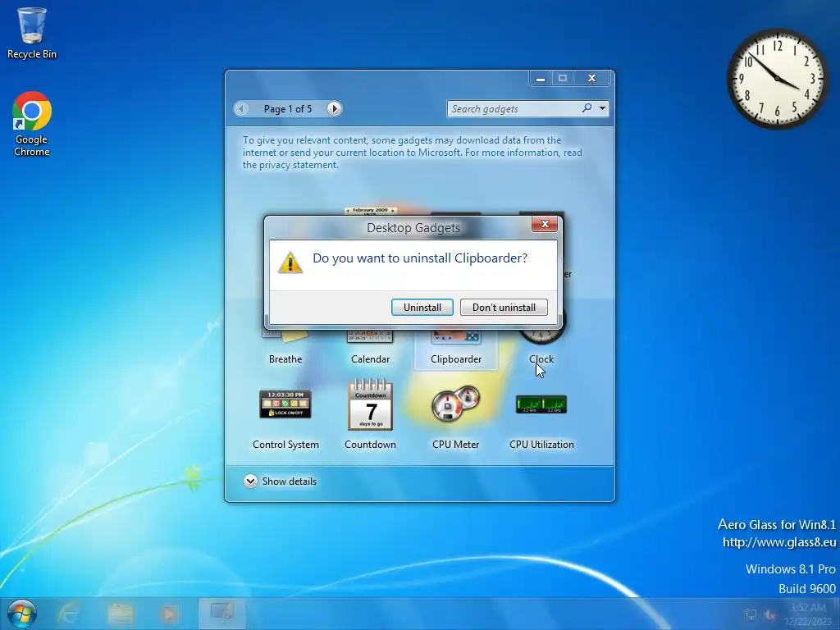Close the Desktop Gadgets dialog
840x630 pixels.
coord(545,224)
